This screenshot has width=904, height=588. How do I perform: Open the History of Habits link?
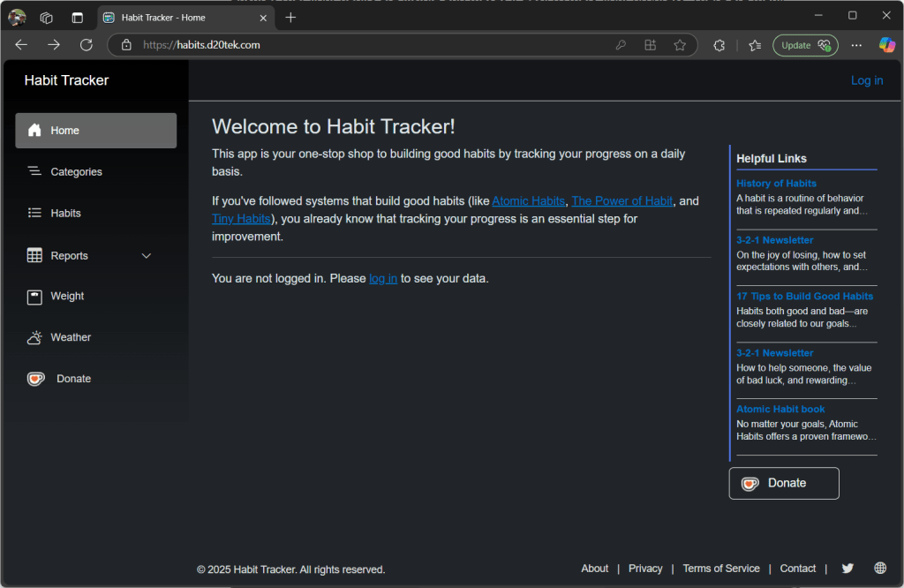coord(776,184)
